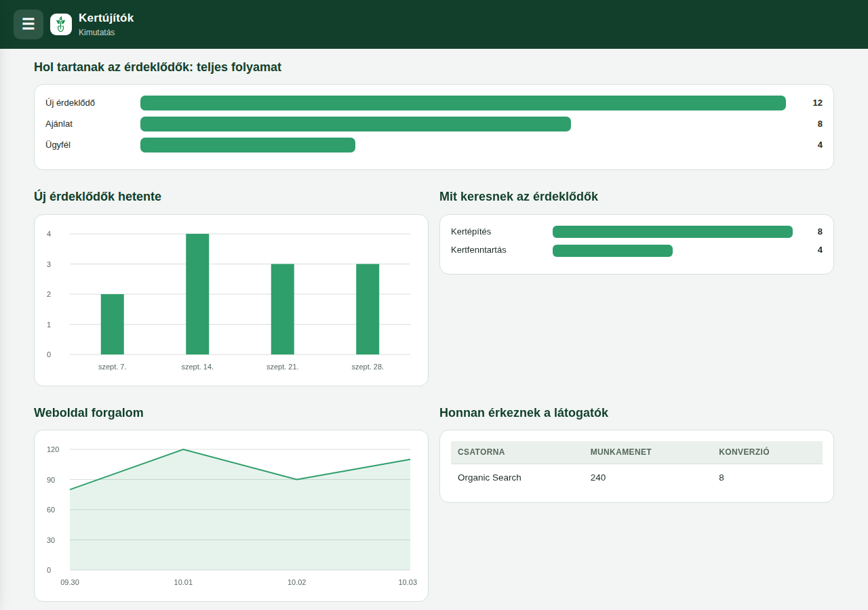Click the szept. 7. weekly bar
Image resolution: width=868 pixels, height=610 pixels.
pos(113,324)
